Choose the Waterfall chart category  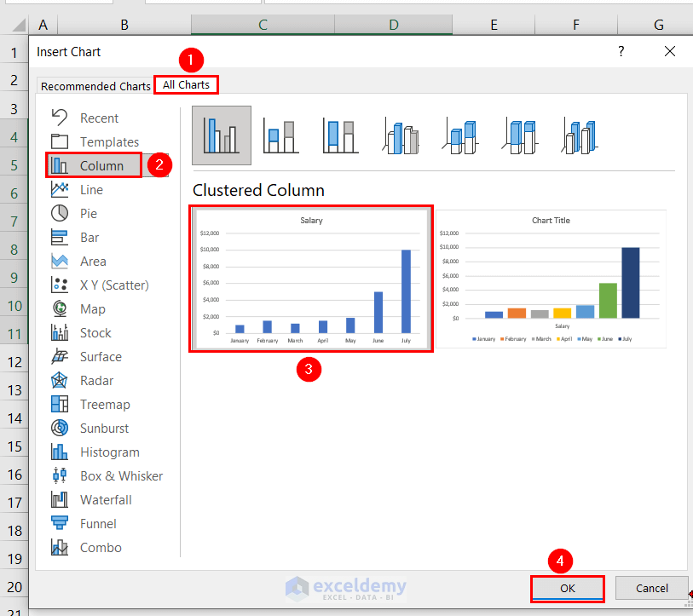coord(107,500)
